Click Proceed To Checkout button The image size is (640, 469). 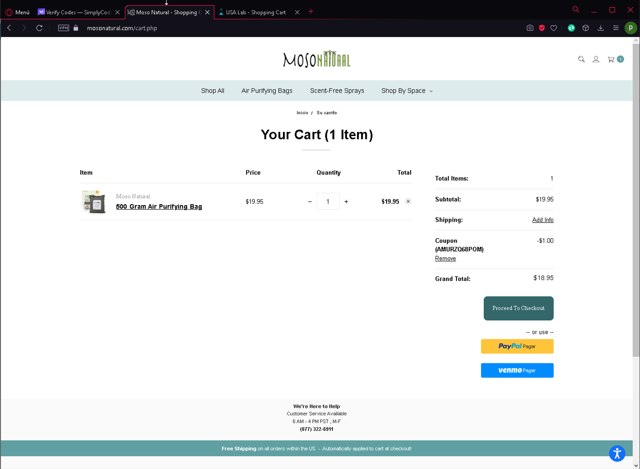tap(518, 308)
